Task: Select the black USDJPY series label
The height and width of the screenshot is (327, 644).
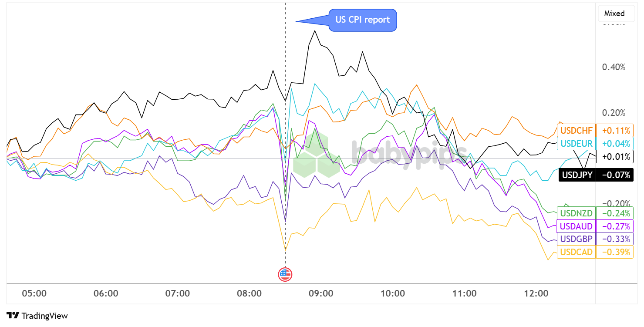Action: click(x=577, y=175)
